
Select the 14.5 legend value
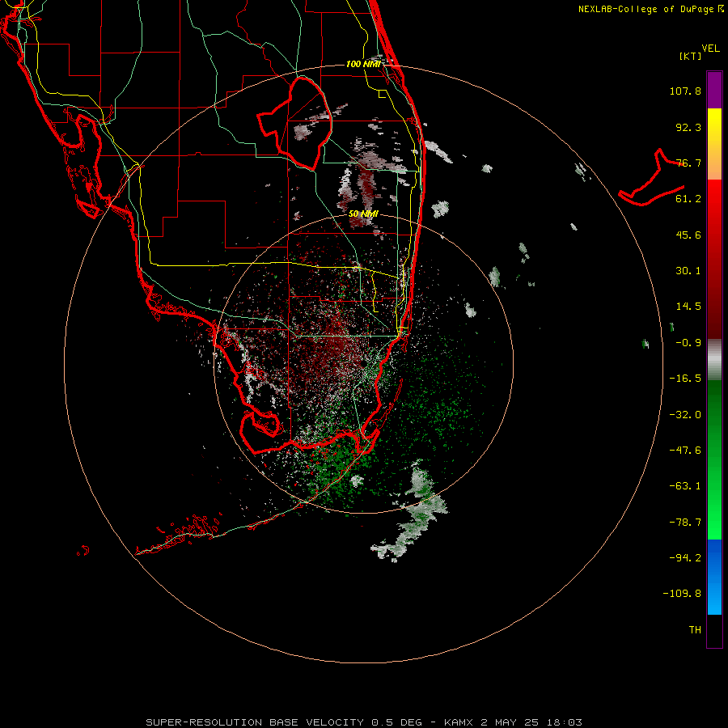tap(688, 307)
